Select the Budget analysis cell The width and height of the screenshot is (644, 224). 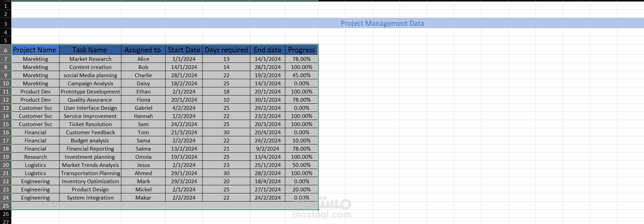coord(90,140)
